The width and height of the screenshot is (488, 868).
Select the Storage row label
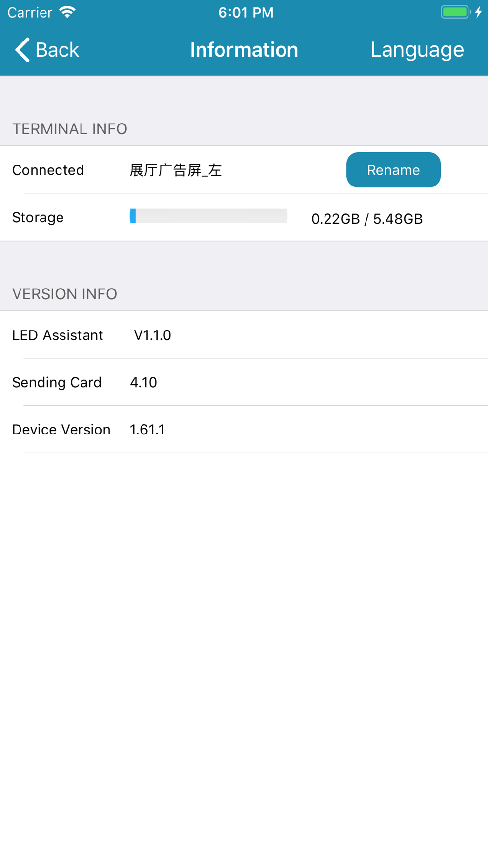[38, 217]
